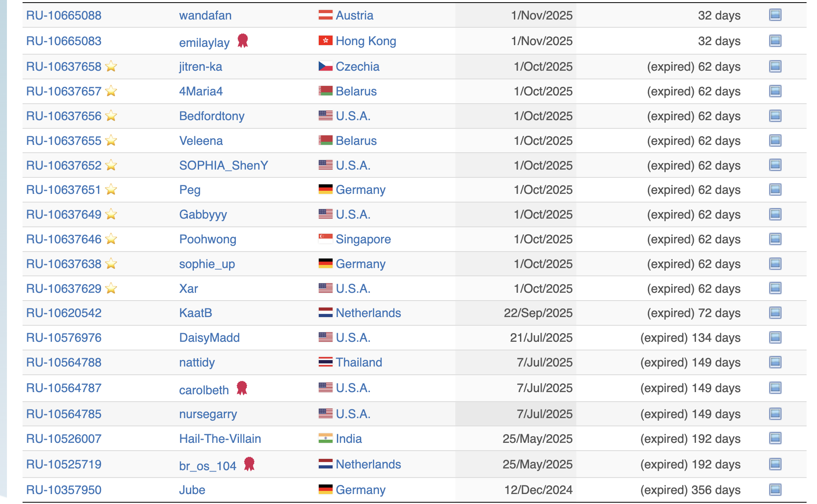Screen dimensions: 817x504
Task: Open image icon for RU-10357950 row
Action: coord(775,490)
